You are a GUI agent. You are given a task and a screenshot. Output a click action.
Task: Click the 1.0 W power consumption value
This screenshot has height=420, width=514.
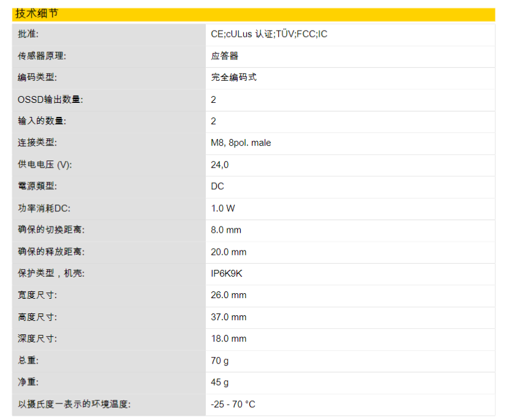point(223,208)
